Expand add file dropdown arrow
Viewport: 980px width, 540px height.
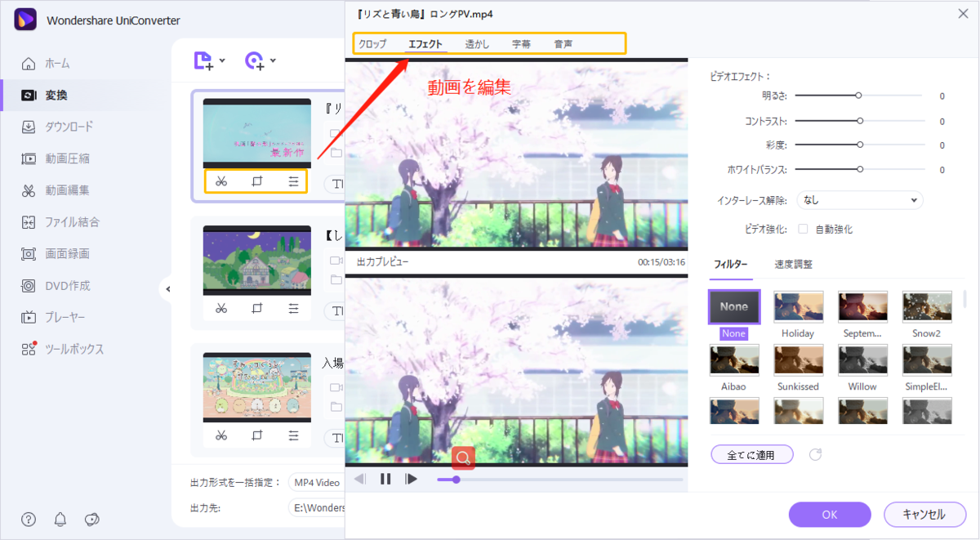[223, 60]
